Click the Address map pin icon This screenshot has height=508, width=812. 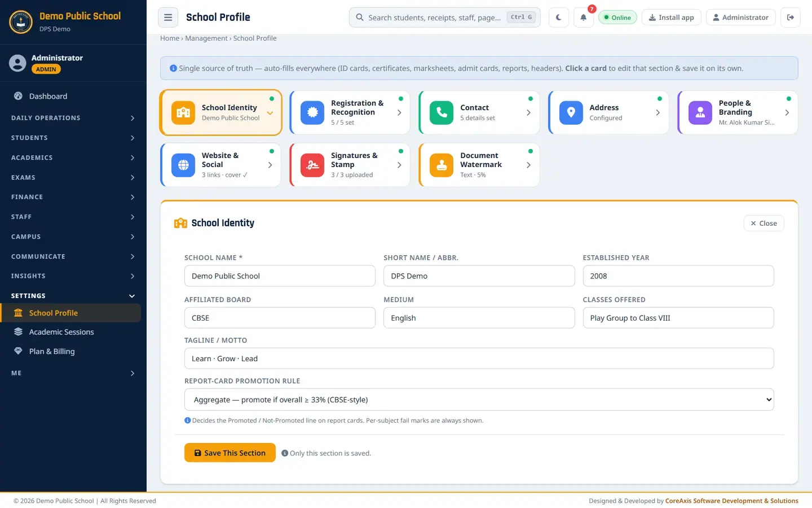click(571, 113)
